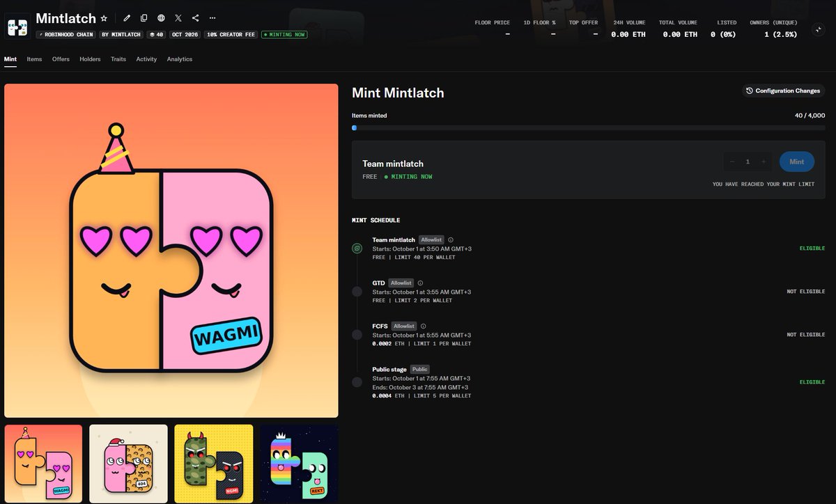View the Activity tab

tap(146, 59)
